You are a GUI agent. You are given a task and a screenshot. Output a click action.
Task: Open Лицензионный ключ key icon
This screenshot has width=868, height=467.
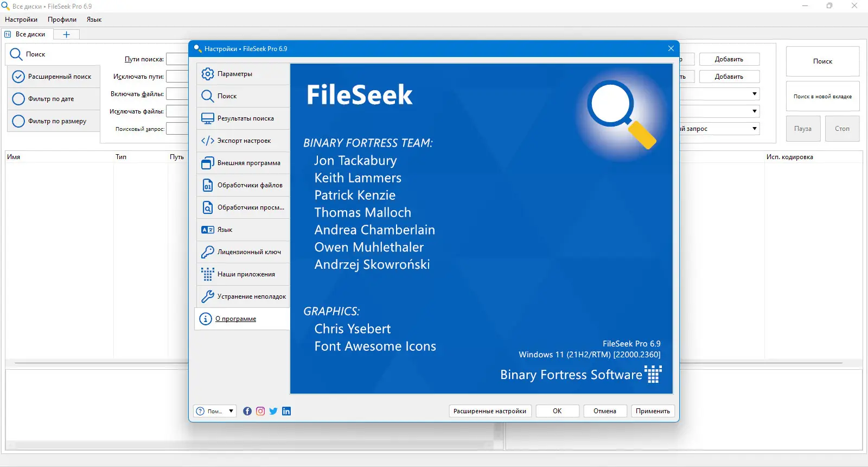tap(208, 252)
